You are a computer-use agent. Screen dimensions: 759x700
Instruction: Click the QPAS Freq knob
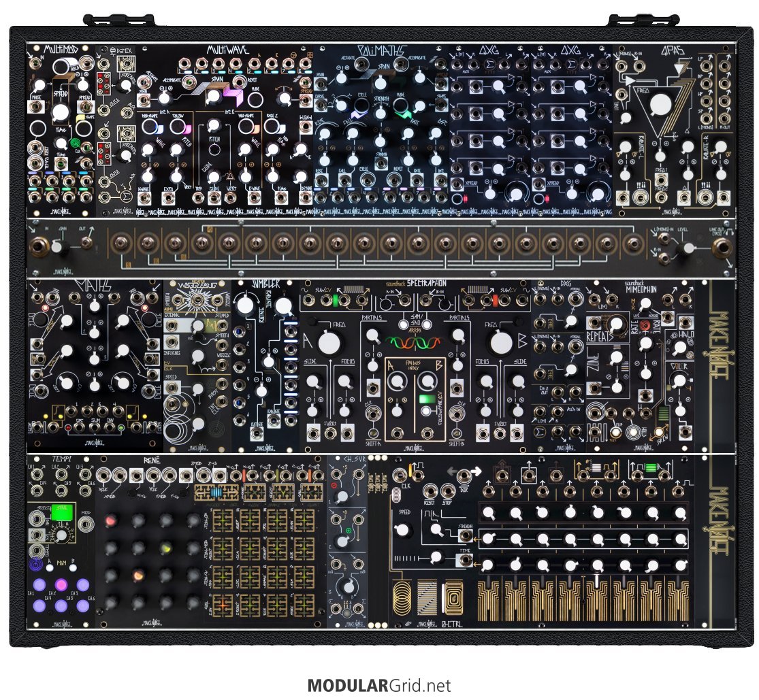661,103
